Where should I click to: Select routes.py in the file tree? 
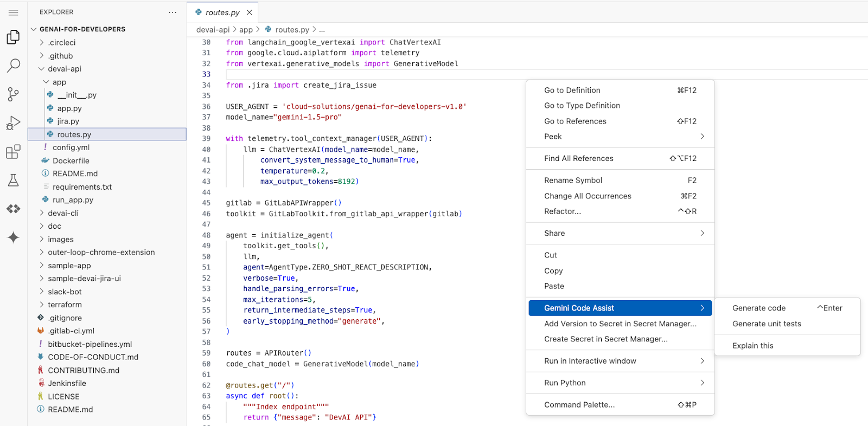point(107,134)
